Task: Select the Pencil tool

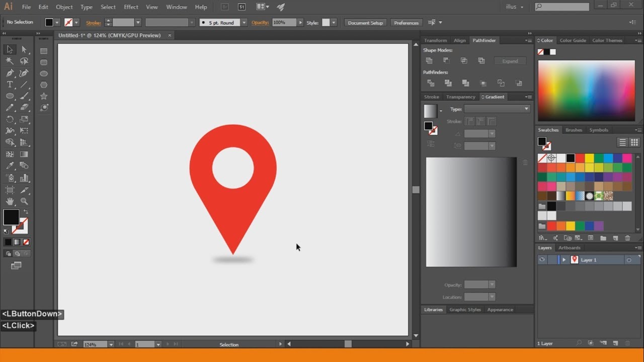Action: pyautogui.click(x=10, y=108)
